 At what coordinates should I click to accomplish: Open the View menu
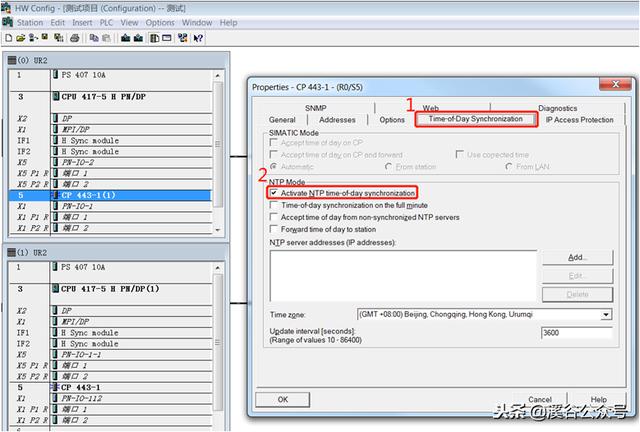click(x=129, y=22)
